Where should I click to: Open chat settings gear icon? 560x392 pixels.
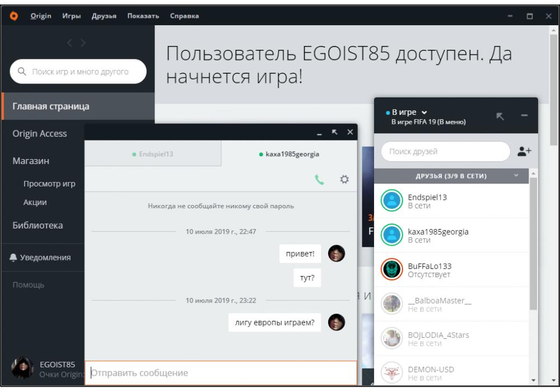coord(344,180)
